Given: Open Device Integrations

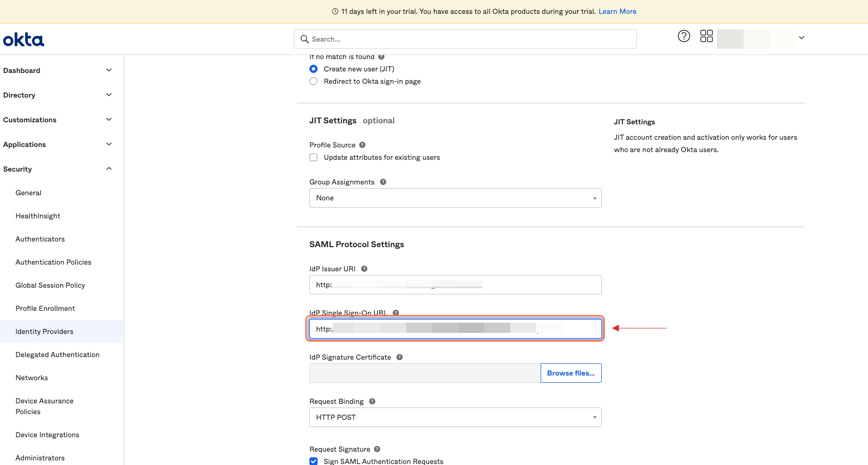Looking at the screenshot, I should tap(47, 435).
